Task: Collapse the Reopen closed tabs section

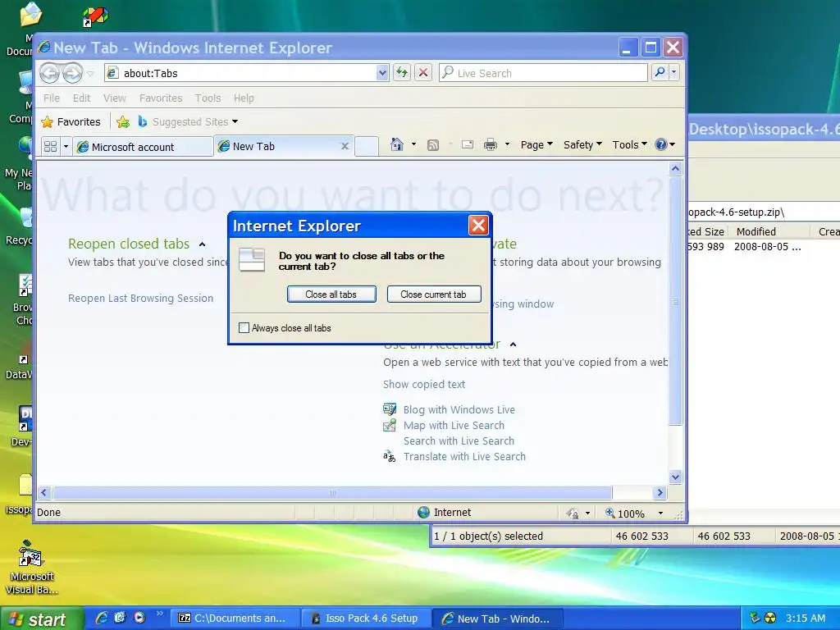Action: [202, 244]
